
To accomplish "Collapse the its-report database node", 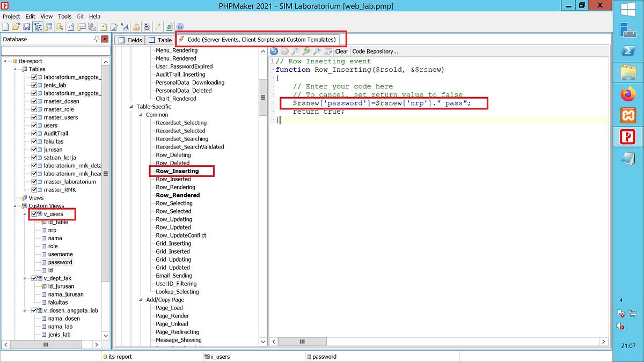I will click(6, 61).
